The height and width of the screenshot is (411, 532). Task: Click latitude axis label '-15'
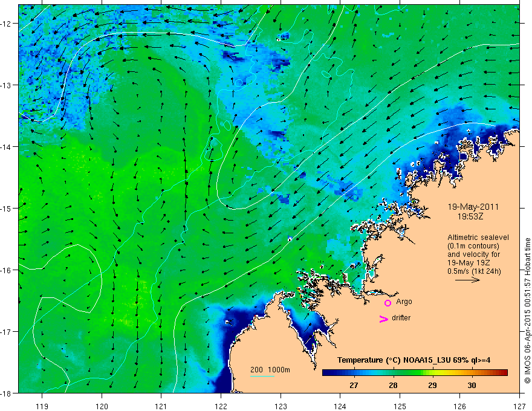[7, 209]
